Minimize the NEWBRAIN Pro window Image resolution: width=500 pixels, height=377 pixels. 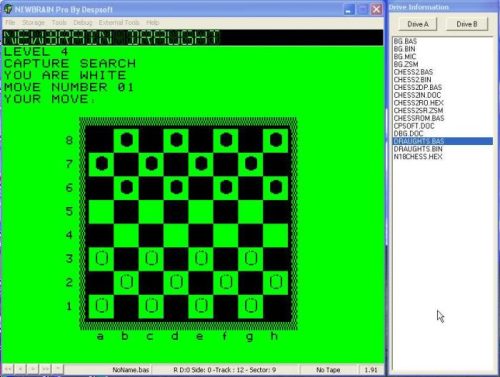tap(349, 9)
